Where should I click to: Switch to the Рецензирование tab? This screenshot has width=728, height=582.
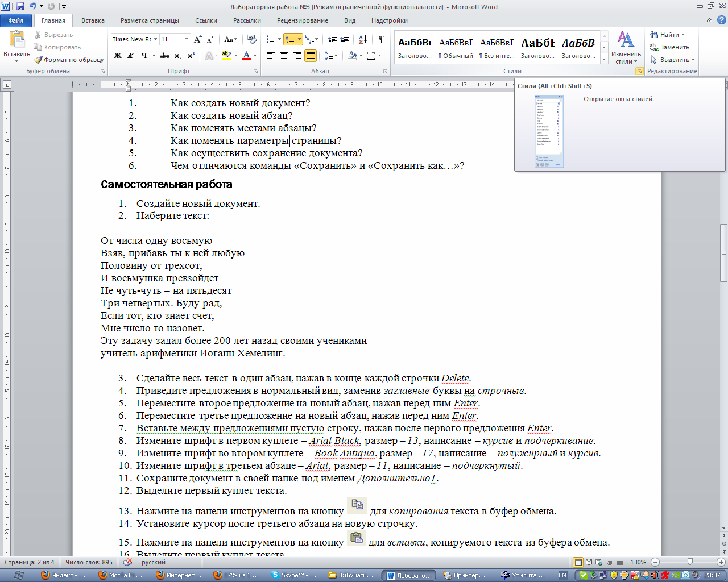point(303,20)
